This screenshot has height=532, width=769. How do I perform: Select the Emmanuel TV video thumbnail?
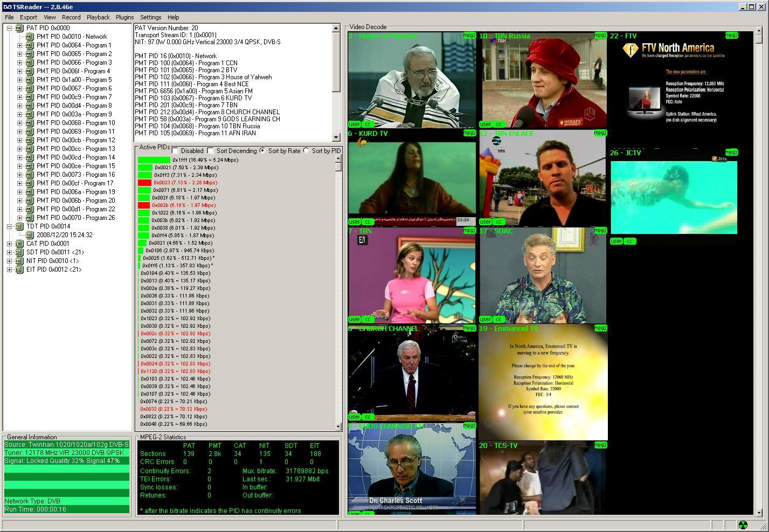[543, 382]
